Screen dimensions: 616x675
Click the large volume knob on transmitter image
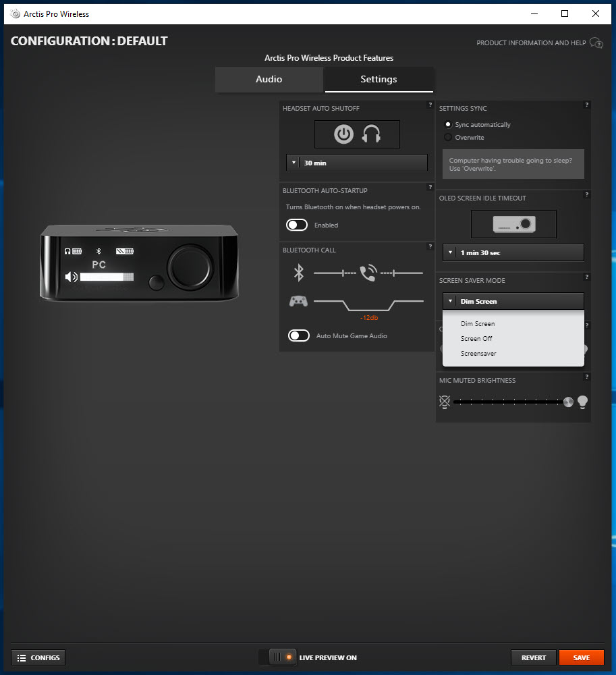[x=190, y=267]
